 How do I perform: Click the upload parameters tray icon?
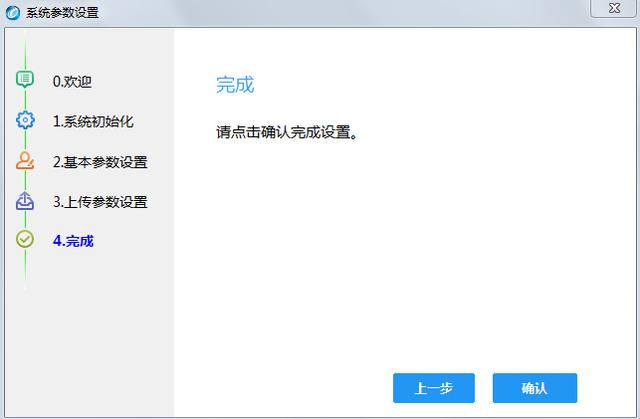click(25, 201)
